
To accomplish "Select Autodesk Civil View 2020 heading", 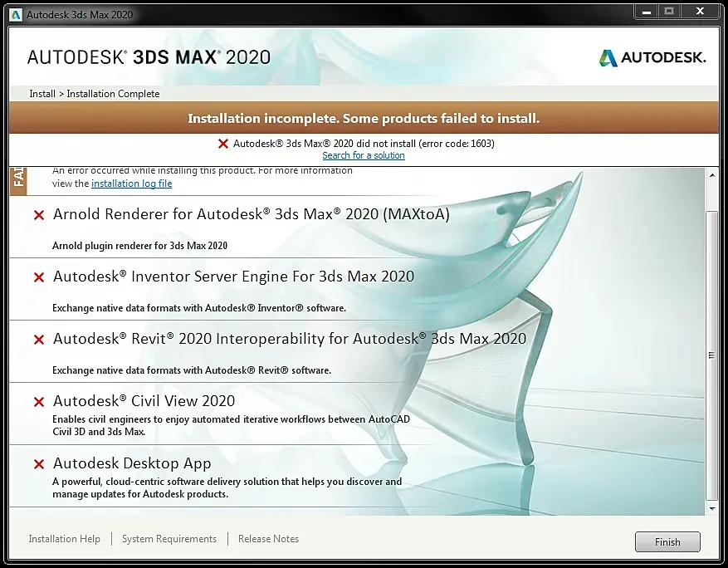I will (144, 401).
